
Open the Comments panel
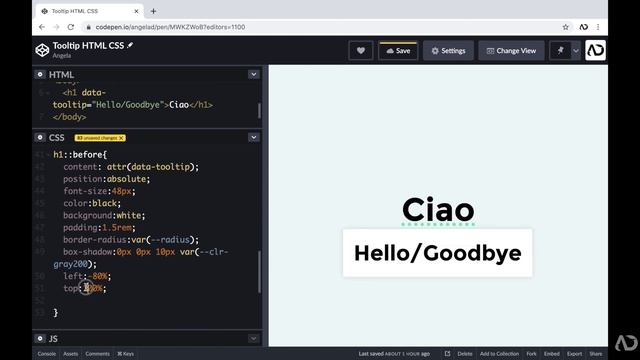pos(98,354)
